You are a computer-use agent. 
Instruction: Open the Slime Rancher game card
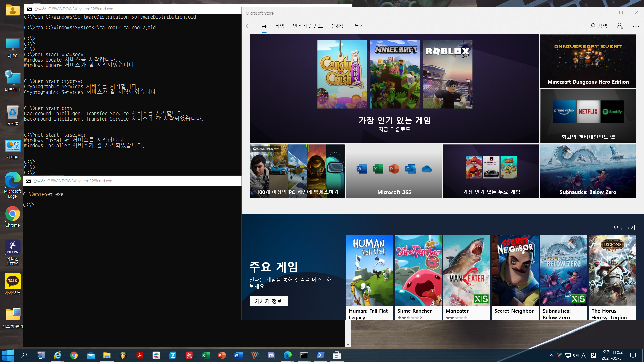coord(419,278)
